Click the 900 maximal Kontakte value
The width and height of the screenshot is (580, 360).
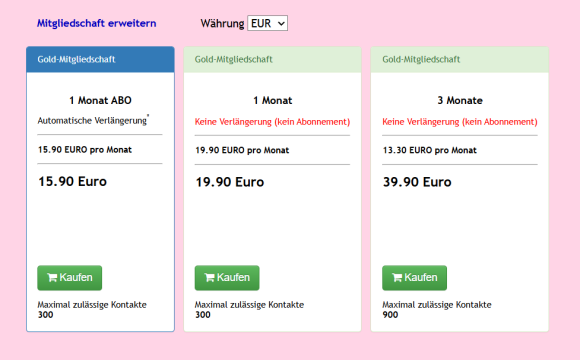click(x=390, y=315)
